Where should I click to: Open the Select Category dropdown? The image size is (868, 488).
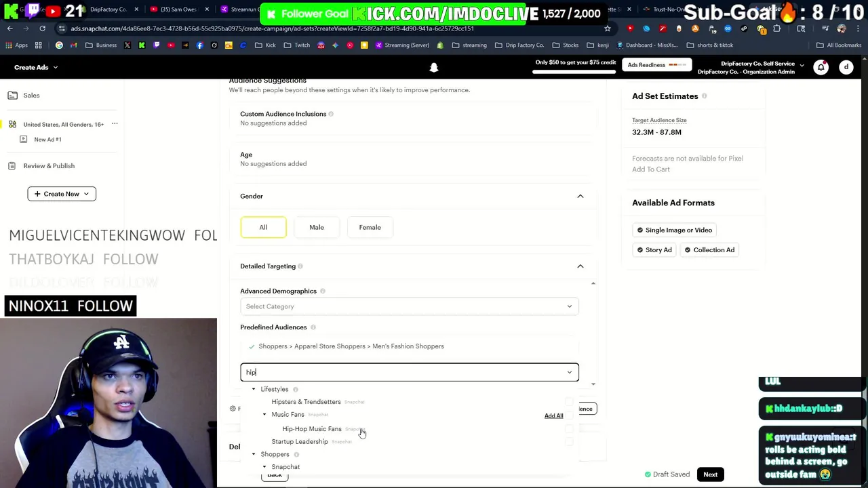[410, 306]
